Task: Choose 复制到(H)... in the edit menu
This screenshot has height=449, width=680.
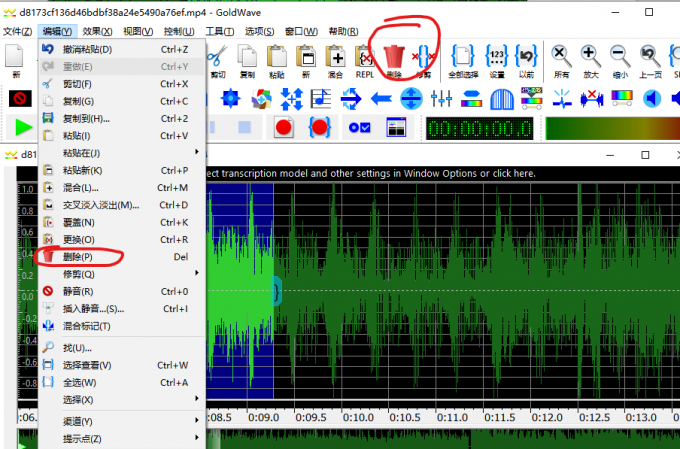Action: [121, 118]
